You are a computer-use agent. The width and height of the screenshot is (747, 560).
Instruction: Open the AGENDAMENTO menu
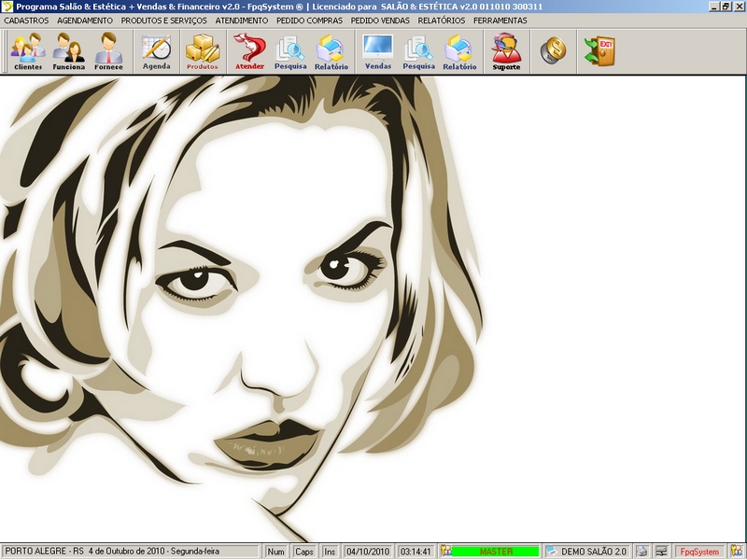(x=85, y=21)
